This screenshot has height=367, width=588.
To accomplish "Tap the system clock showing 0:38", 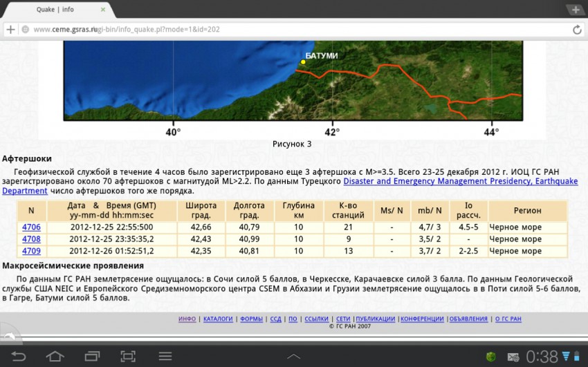I will 542,357.
